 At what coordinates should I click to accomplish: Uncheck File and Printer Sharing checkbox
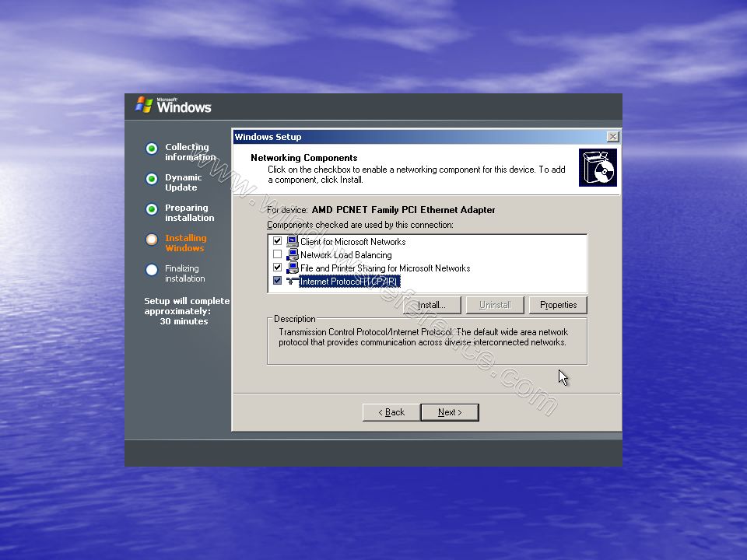pyautogui.click(x=277, y=268)
